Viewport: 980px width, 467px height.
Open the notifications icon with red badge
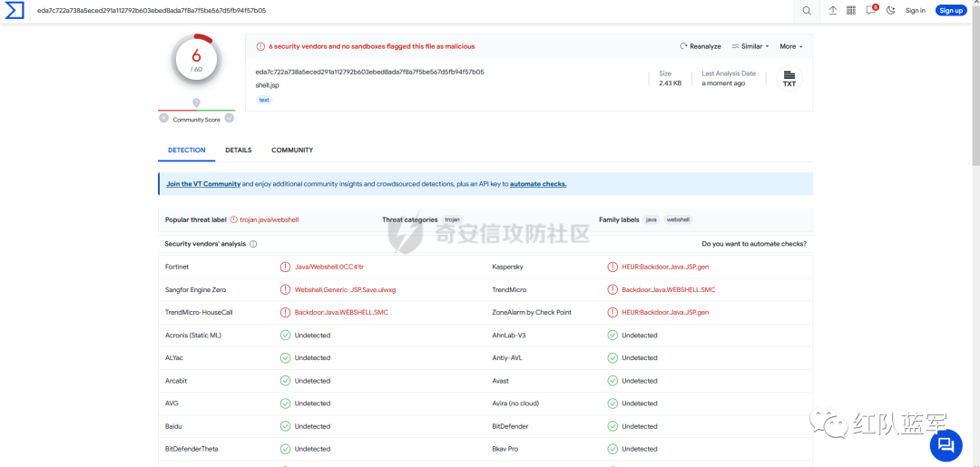click(x=871, y=10)
